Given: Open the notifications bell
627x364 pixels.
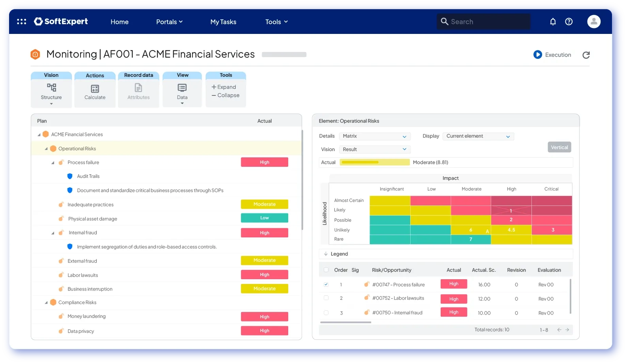Looking at the screenshot, I should [x=553, y=22].
